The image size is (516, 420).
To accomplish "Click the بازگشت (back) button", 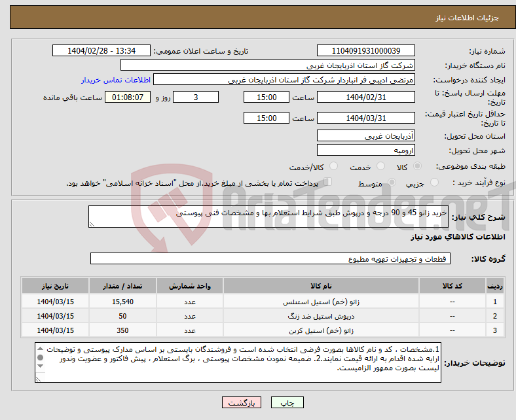I will pos(242,402).
